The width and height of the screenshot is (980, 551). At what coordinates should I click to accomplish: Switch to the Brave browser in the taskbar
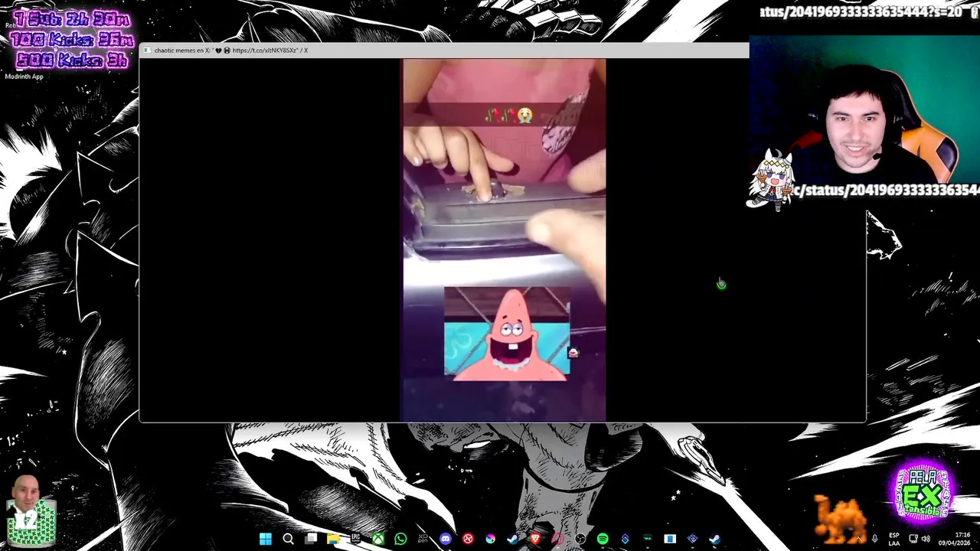tap(534, 539)
